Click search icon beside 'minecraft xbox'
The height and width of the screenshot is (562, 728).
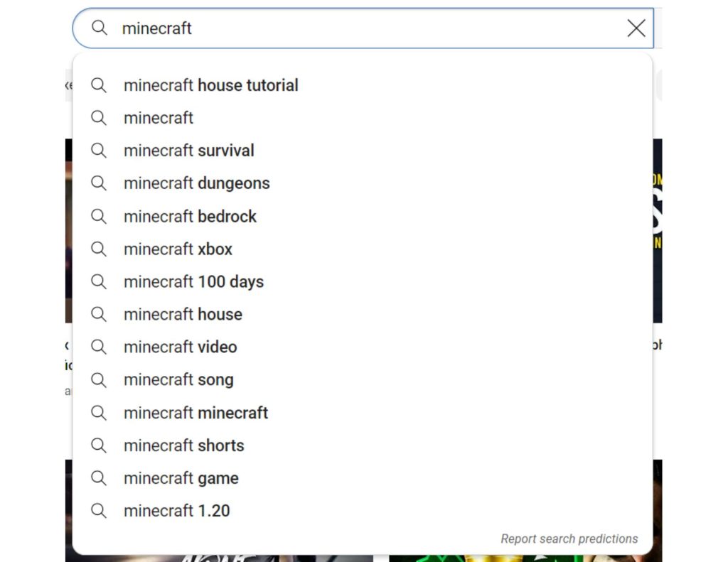tap(98, 249)
